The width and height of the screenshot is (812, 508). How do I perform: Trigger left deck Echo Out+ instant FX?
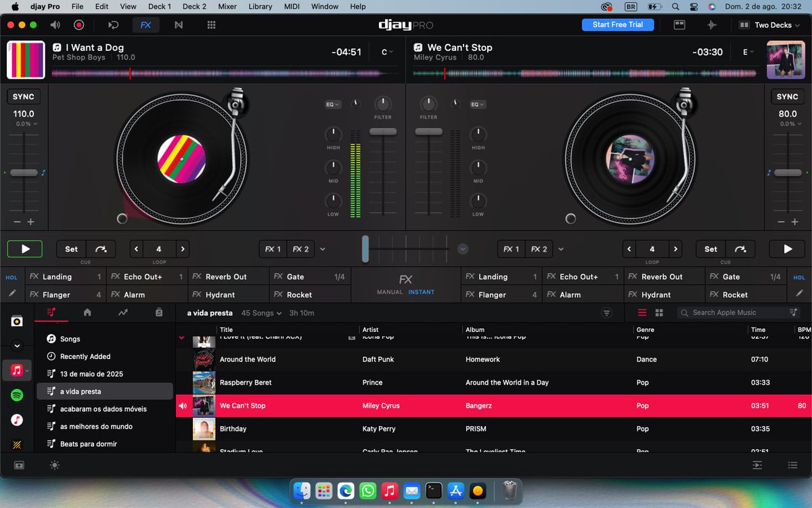pos(146,276)
